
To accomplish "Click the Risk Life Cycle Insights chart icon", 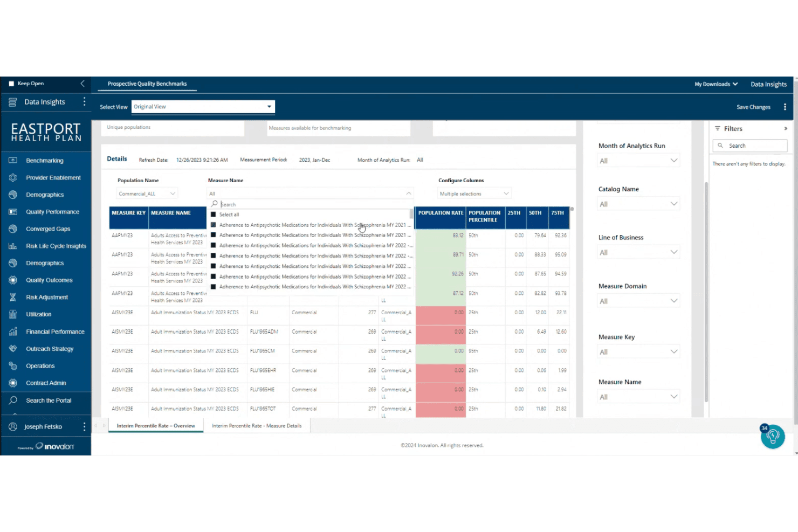I will [13, 246].
